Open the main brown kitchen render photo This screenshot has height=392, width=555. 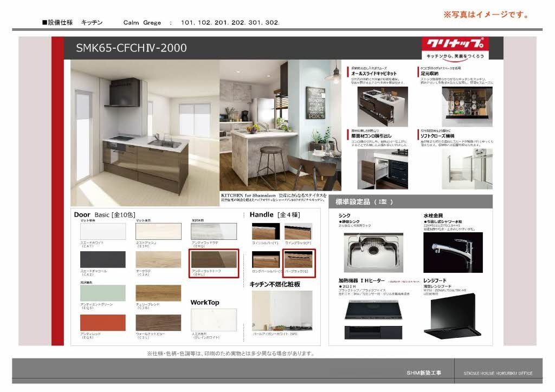tap(145, 133)
